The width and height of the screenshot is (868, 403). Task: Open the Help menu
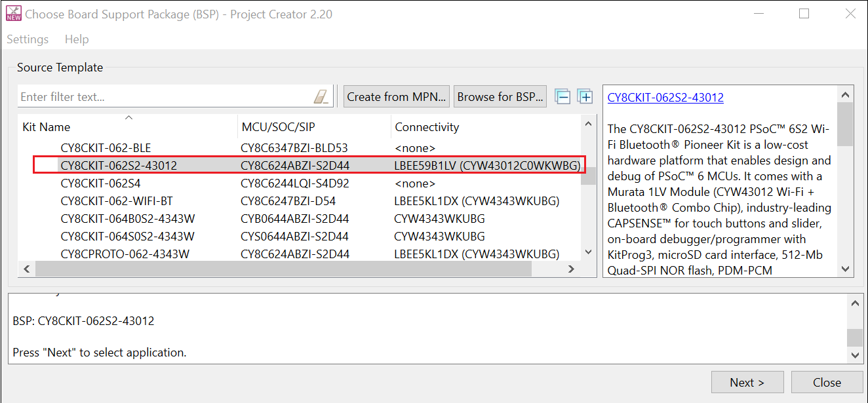coord(77,39)
